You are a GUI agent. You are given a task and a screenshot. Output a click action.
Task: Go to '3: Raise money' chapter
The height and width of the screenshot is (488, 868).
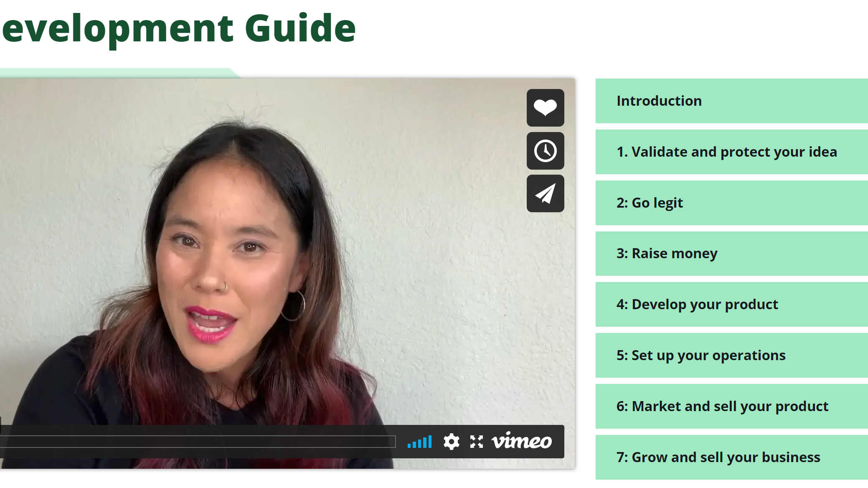click(731, 254)
